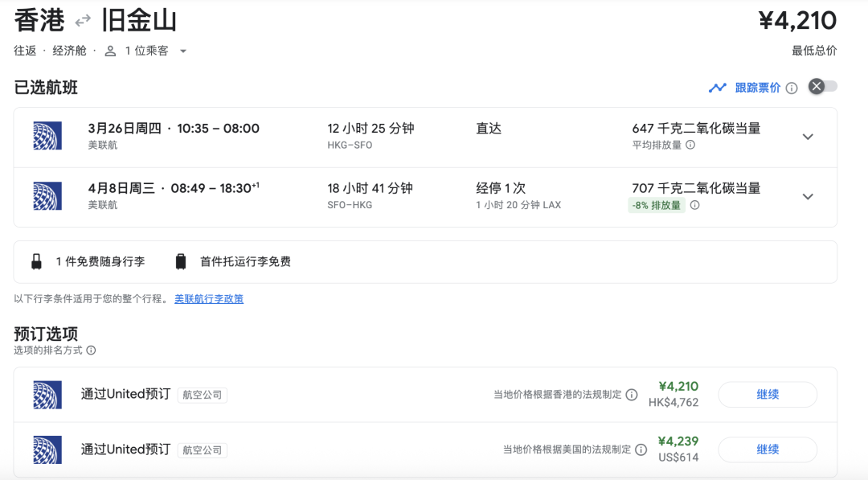Click 继续 for the ¥4,210 United option
Viewport: 868px width, 480px height.
click(x=767, y=395)
